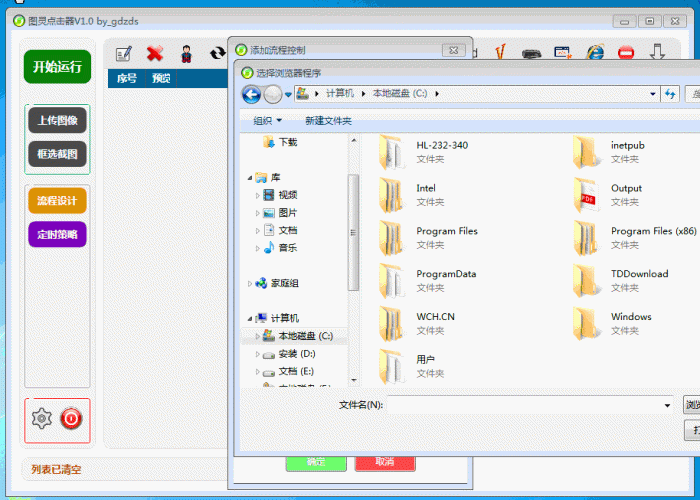Click the navigation tree scrollbar thumb
The image size is (700, 500).
[x=354, y=232]
